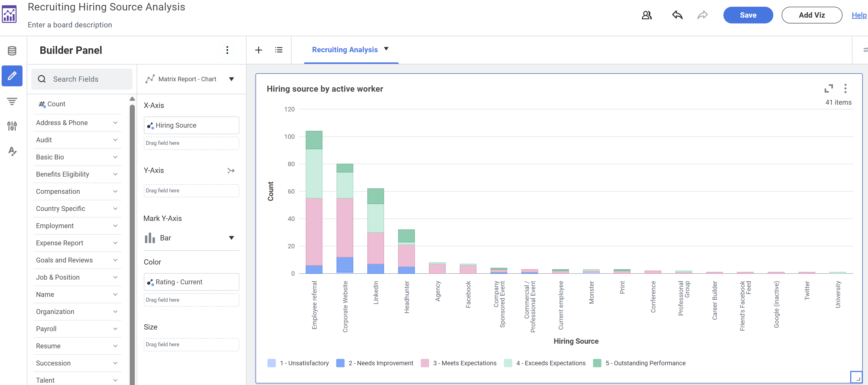Toggle 1 - Unsatisfactory legend swatch

pos(272,363)
